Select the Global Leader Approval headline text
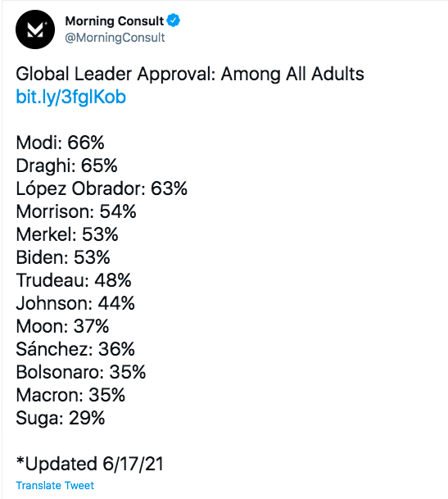 (190, 74)
